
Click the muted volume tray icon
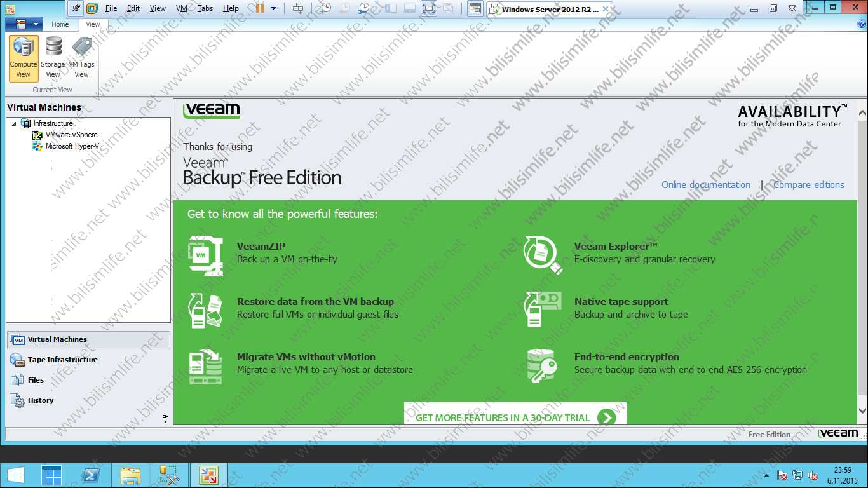click(x=813, y=475)
